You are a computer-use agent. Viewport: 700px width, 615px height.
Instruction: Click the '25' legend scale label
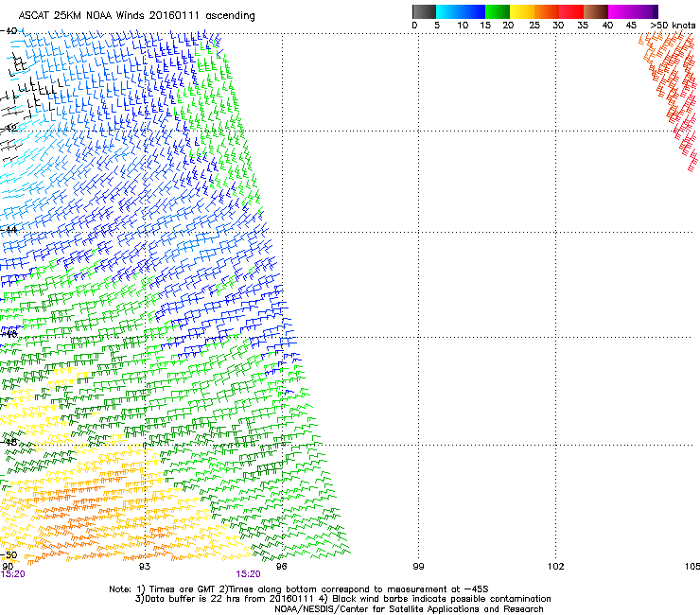pos(534,26)
